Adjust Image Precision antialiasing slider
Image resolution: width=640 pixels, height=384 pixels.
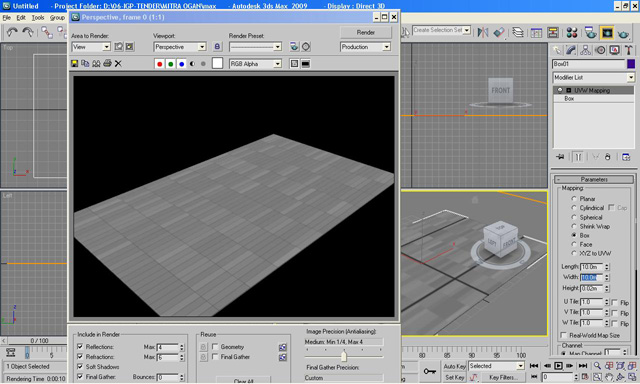[x=344, y=356]
